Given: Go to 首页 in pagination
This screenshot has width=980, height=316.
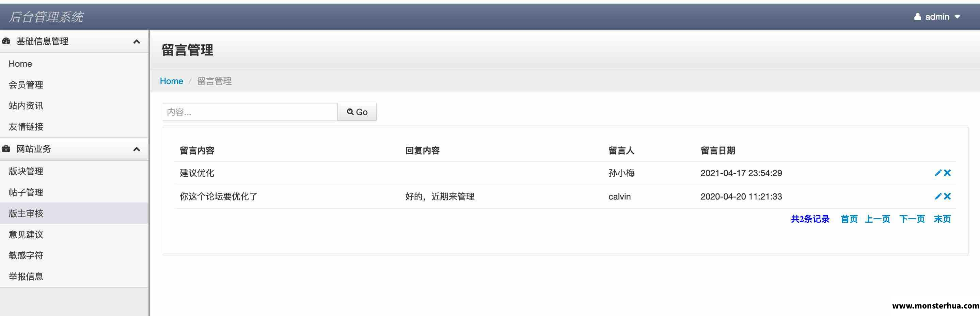Looking at the screenshot, I should click(x=849, y=219).
